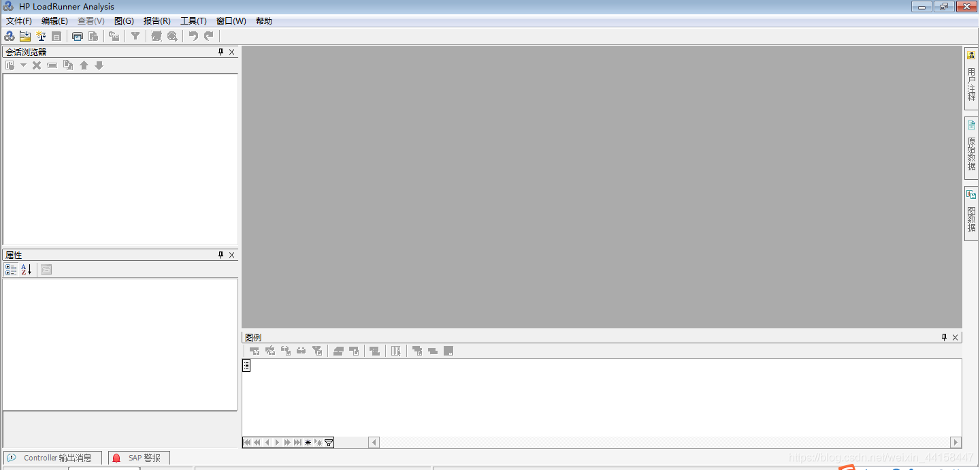Close the 图例 panel

pyautogui.click(x=955, y=337)
